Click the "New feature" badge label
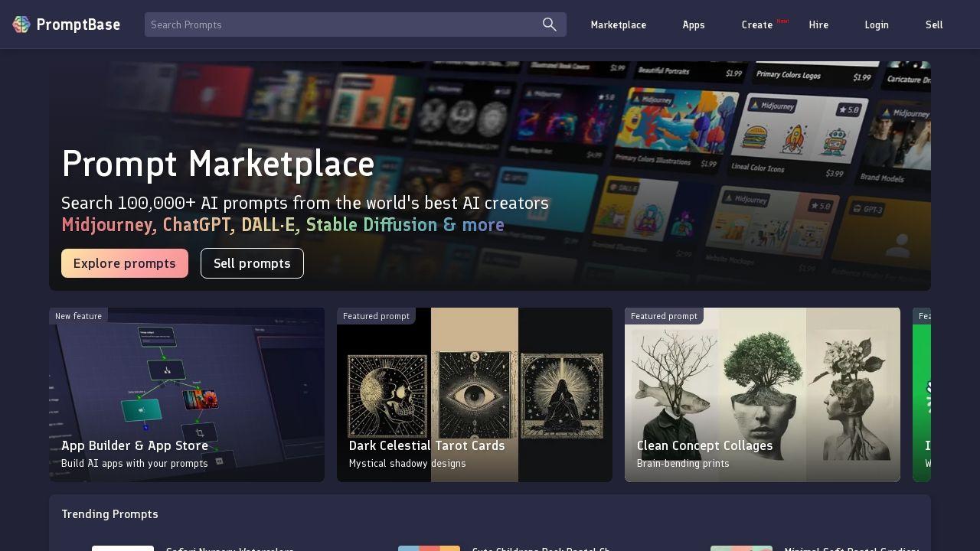This screenshot has width=980, height=551. (x=78, y=316)
